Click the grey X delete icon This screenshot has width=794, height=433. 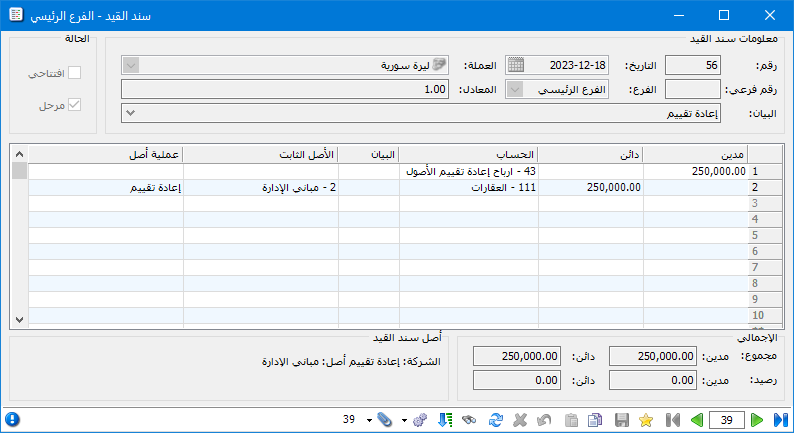point(520,420)
